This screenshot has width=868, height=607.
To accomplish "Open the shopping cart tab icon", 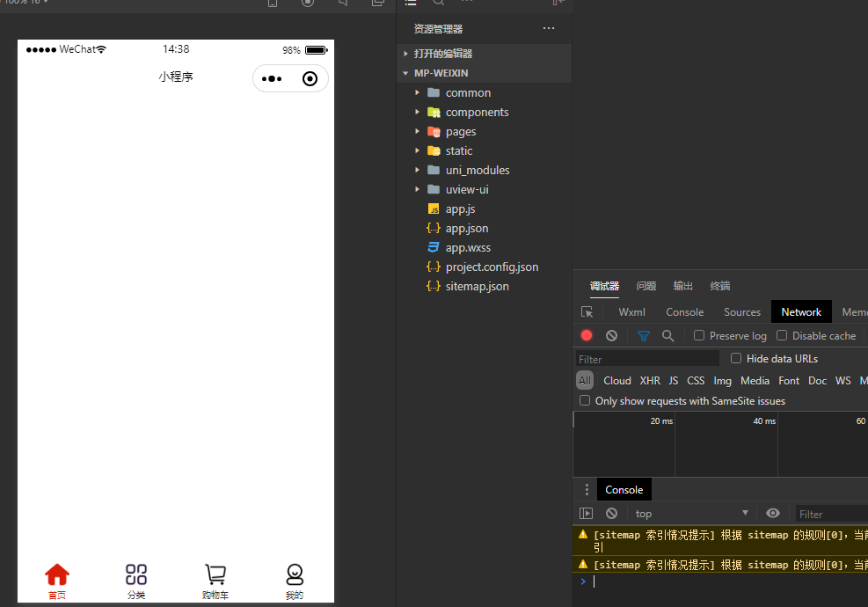I will [215, 575].
